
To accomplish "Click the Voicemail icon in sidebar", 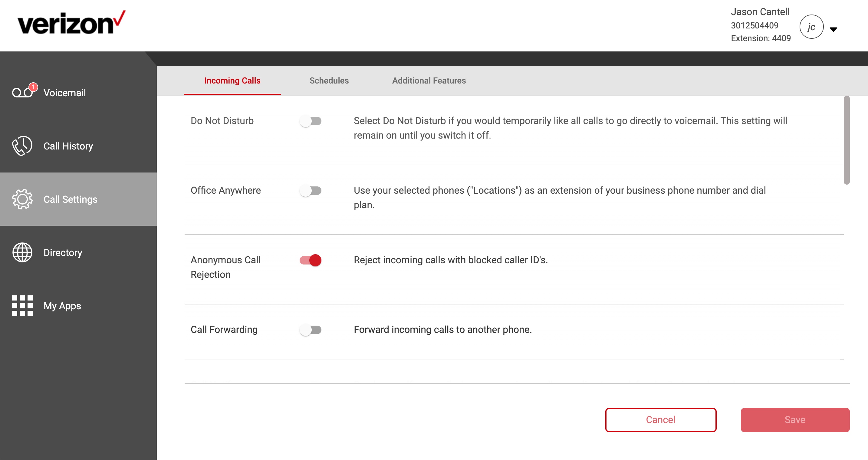I will click(x=21, y=93).
